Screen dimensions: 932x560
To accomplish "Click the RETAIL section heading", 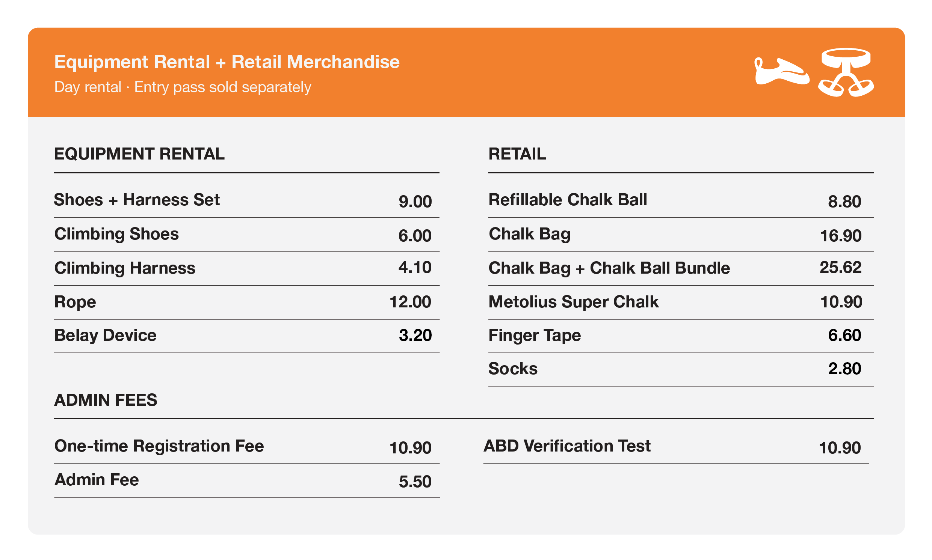I will [517, 154].
